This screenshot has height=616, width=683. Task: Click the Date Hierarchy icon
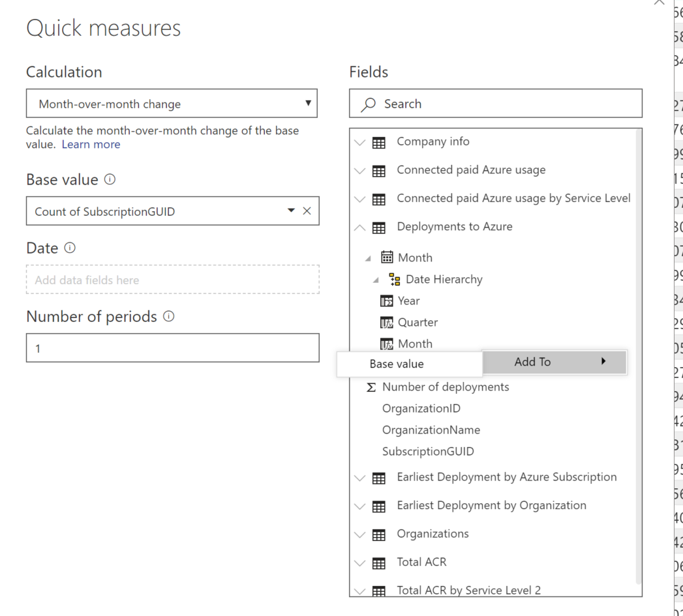395,280
